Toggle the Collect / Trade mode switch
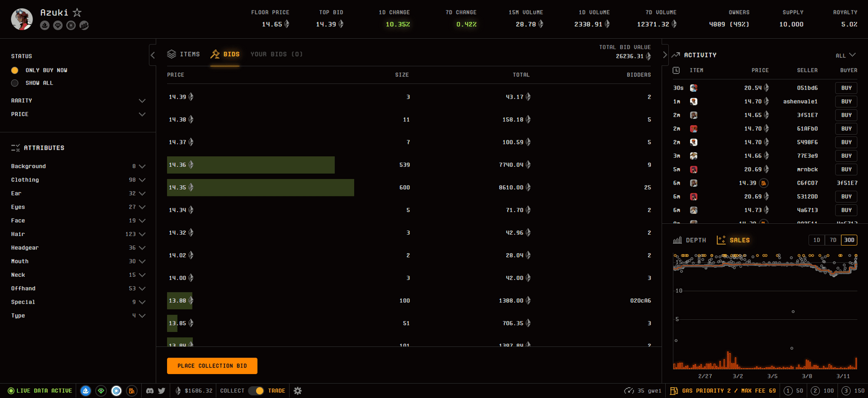Screen dimensions: 868x398 (256, 391)
